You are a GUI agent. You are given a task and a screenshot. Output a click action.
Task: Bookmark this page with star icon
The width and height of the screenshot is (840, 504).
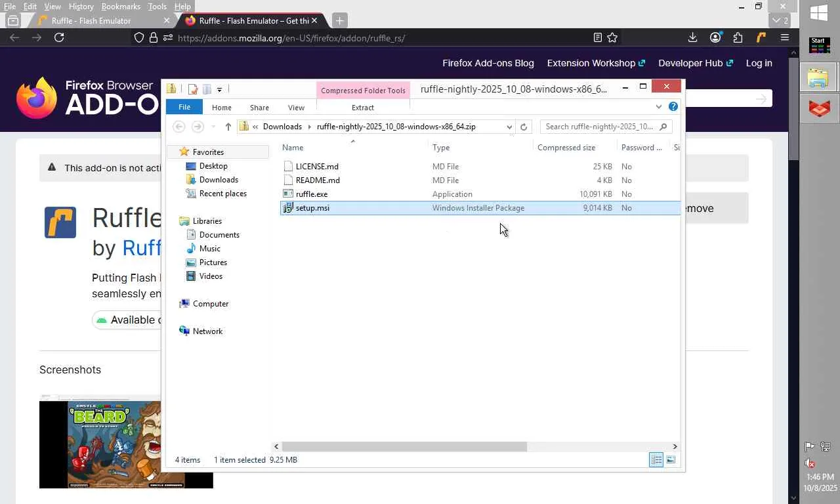pyautogui.click(x=612, y=37)
